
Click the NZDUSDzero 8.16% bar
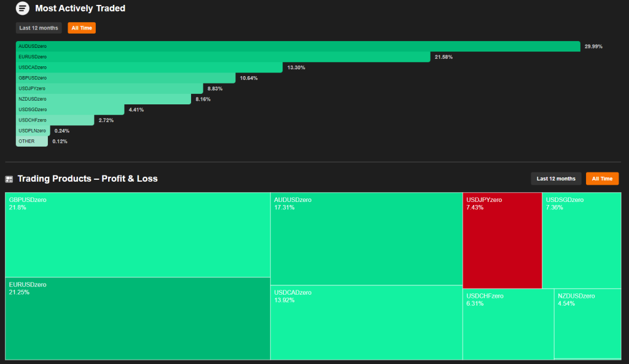pos(103,99)
